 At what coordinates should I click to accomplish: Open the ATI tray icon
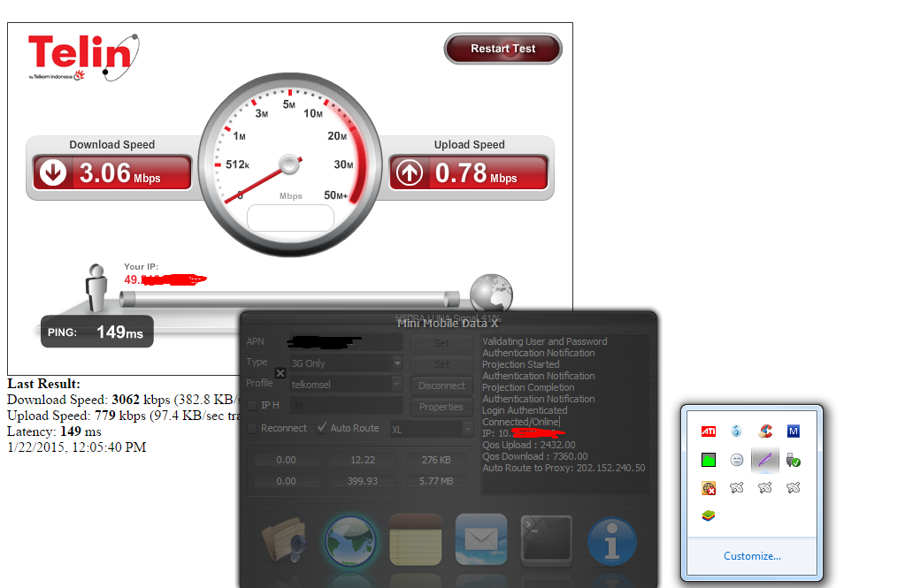tap(709, 431)
